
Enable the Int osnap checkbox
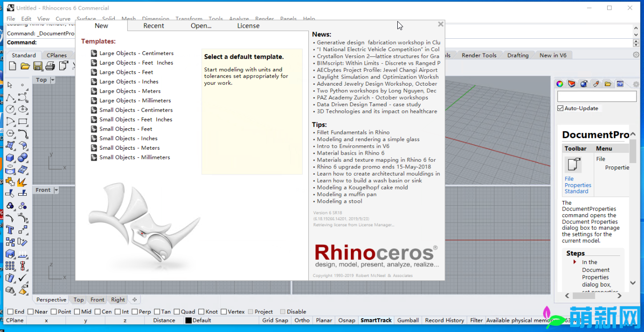coord(118,312)
